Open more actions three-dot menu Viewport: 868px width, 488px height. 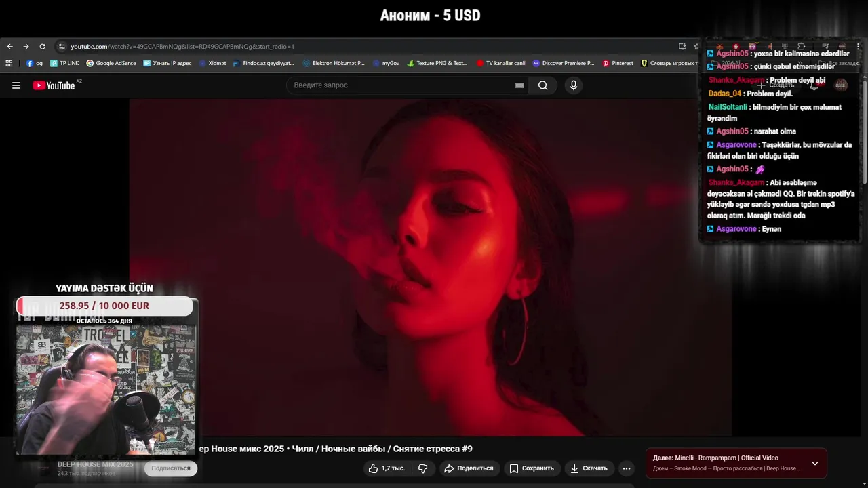point(627,468)
